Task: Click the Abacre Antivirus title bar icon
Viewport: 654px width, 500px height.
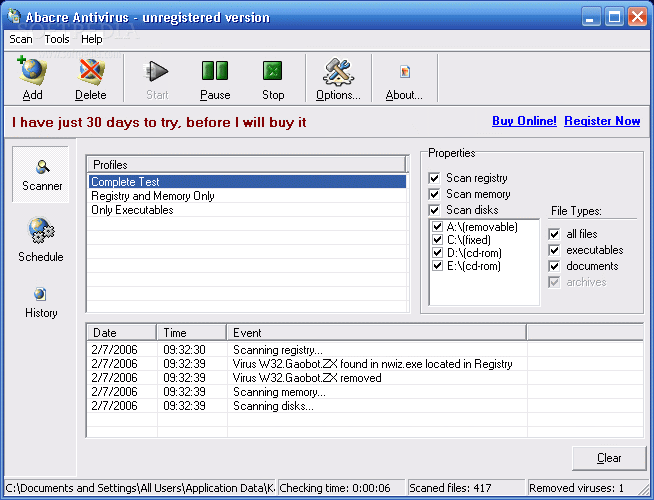Action: tap(14, 17)
